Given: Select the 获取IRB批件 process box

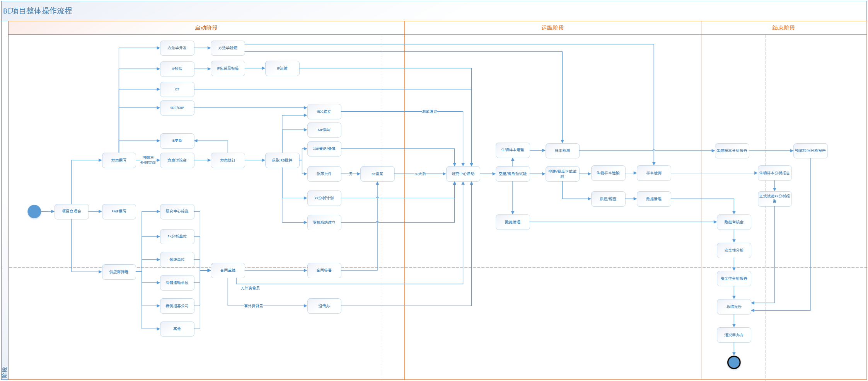Looking at the screenshot, I should (282, 160).
